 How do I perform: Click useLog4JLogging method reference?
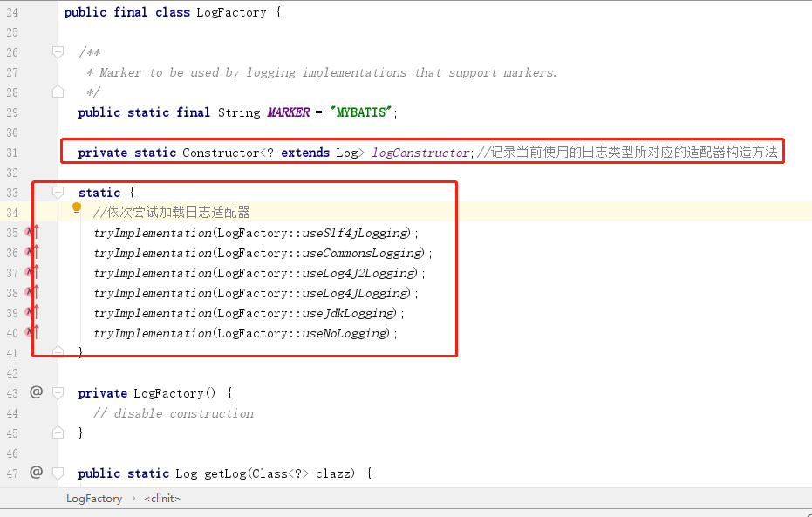[x=356, y=293]
